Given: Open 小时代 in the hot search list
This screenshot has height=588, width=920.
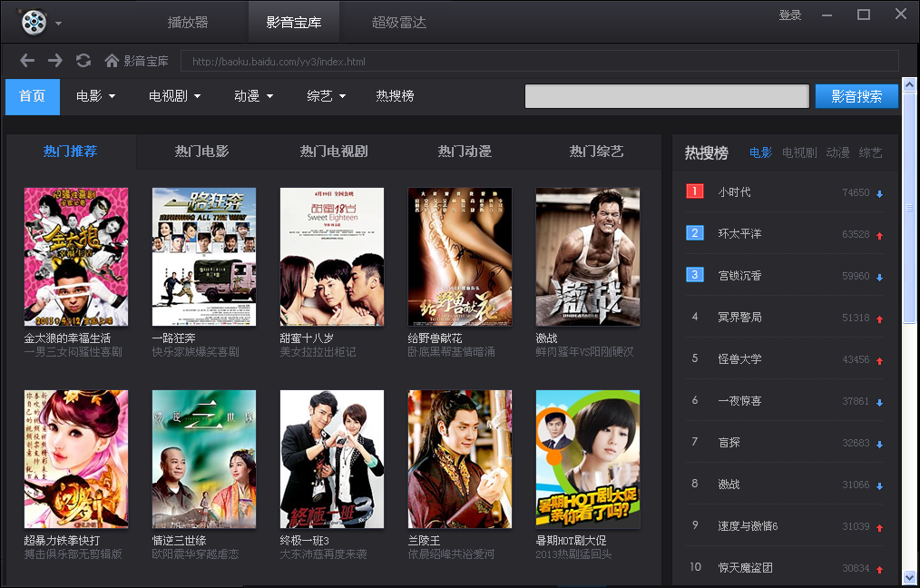Looking at the screenshot, I should pyautogui.click(x=735, y=191).
